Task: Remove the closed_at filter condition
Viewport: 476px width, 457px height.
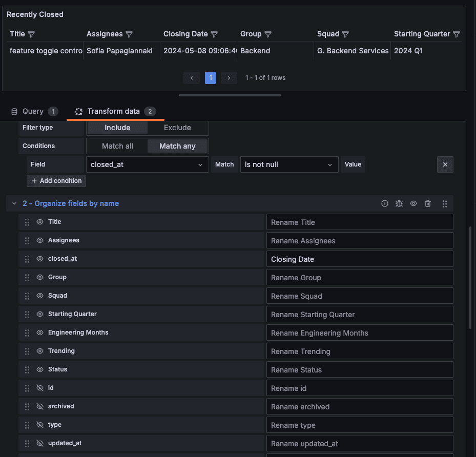Action: (x=445, y=164)
